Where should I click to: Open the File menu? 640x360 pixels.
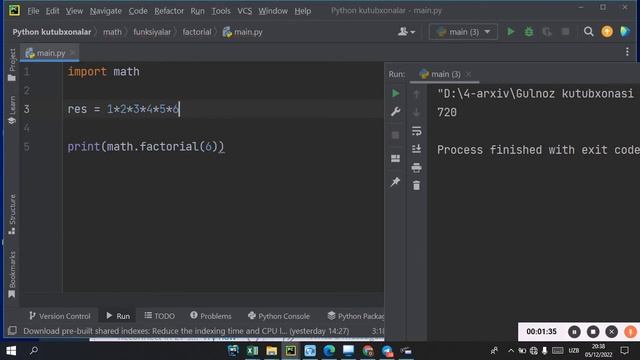click(33, 11)
